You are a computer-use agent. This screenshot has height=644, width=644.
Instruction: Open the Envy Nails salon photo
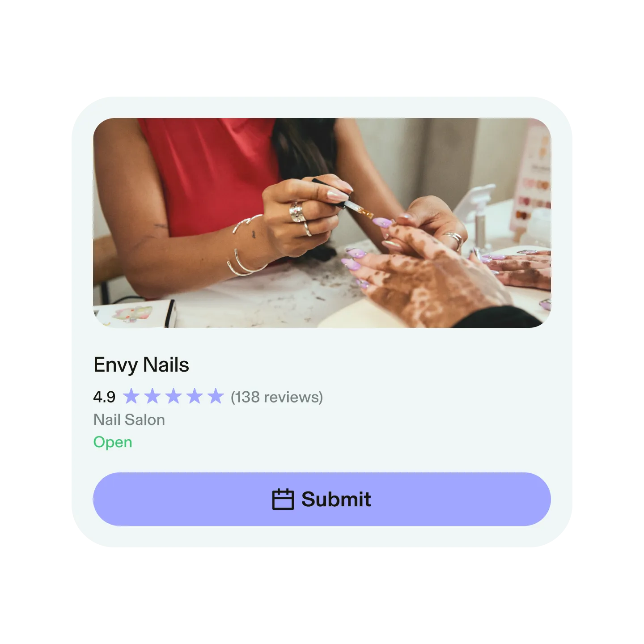click(322, 223)
